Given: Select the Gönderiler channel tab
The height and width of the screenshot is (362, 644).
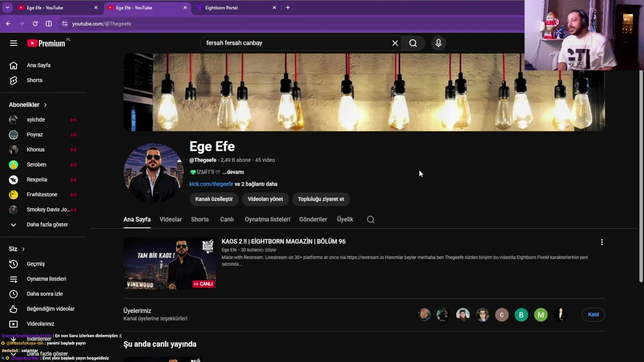Looking at the screenshot, I should (313, 220).
